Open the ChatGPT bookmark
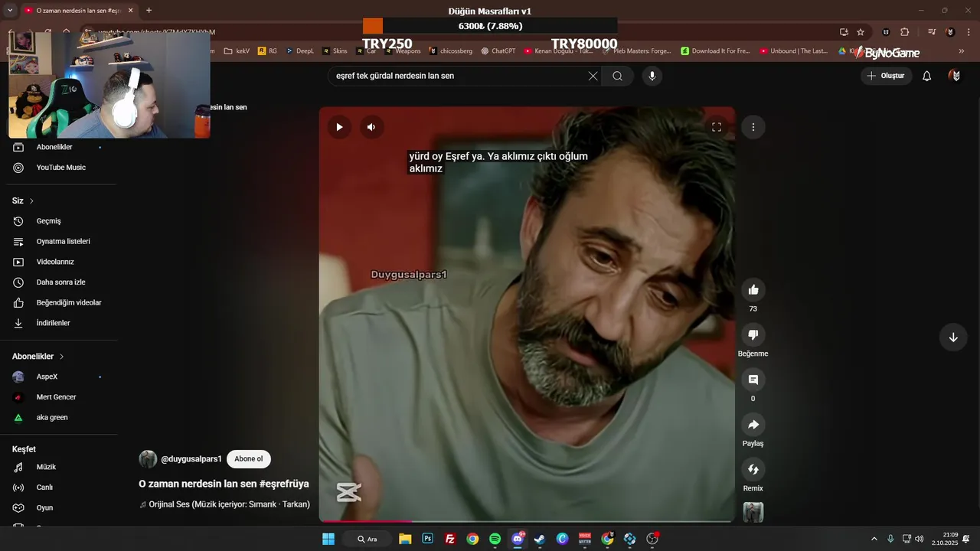980x551 pixels. point(498,51)
